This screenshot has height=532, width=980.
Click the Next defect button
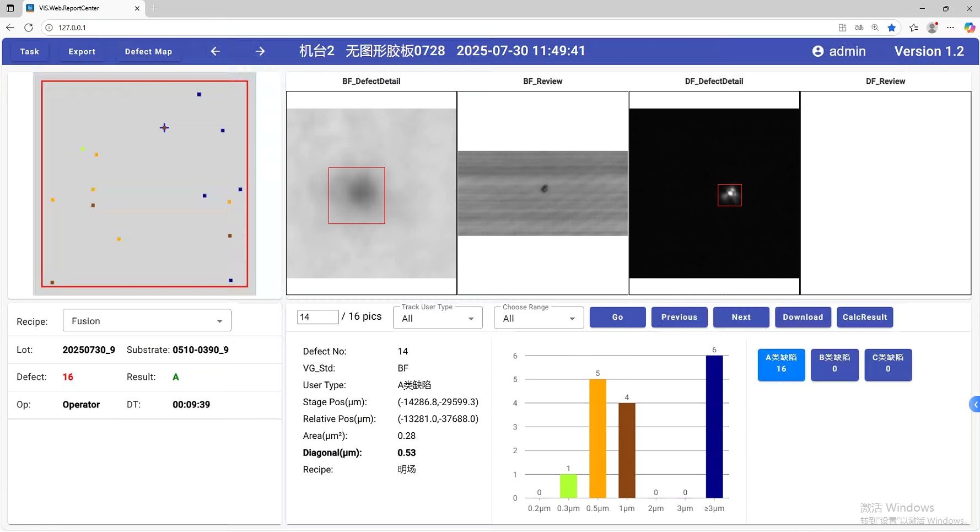click(741, 317)
